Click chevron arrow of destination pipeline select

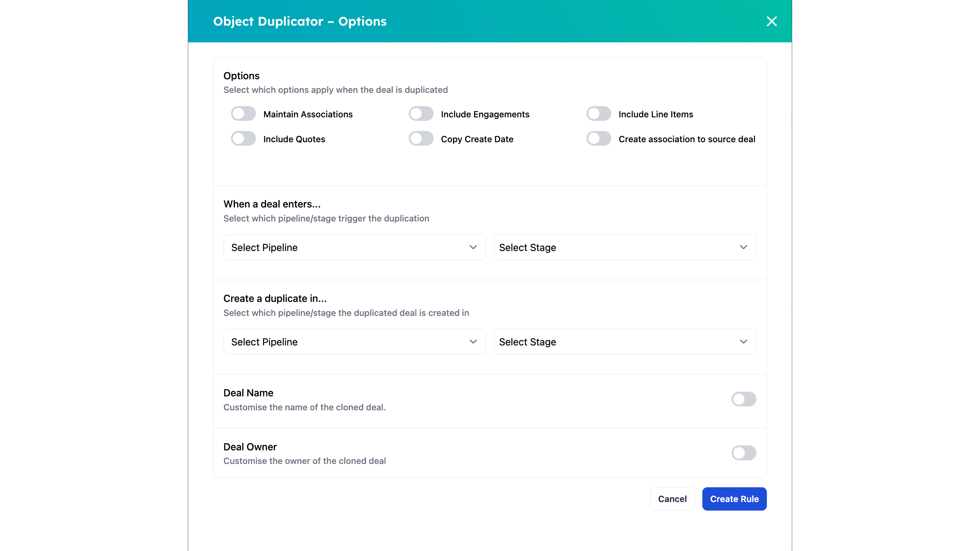(x=473, y=342)
